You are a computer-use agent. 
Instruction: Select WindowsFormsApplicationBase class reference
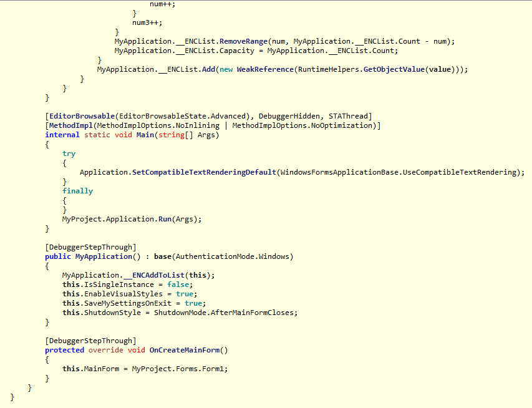tap(339, 172)
